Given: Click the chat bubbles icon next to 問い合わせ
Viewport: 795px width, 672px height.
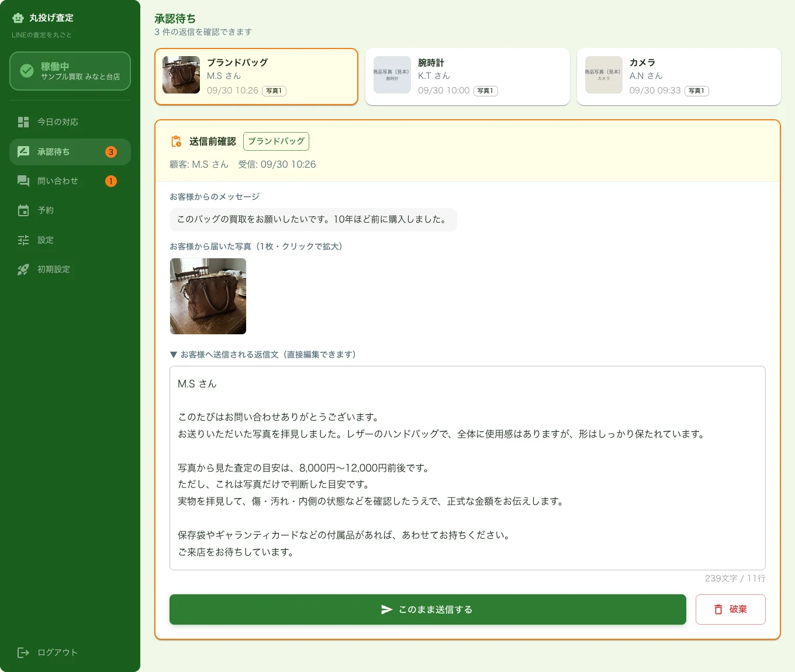Looking at the screenshot, I should pyautogui.click(x=23, y=181).
